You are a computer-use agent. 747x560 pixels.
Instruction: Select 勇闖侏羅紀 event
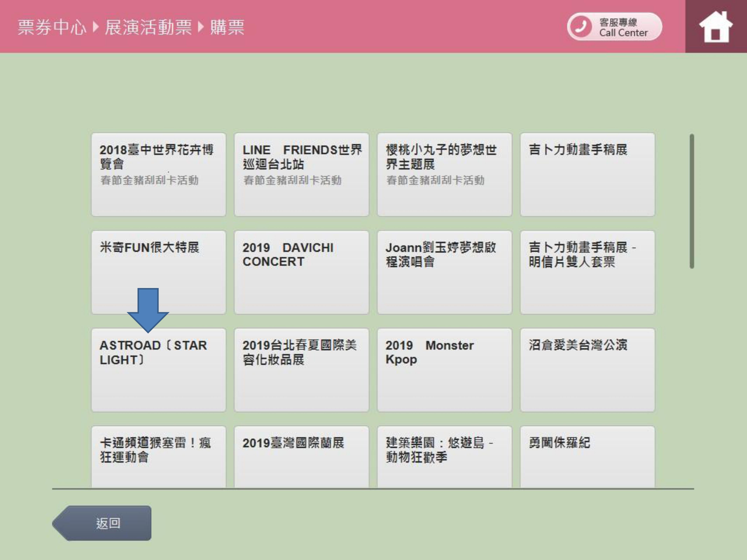click(588, 457)
